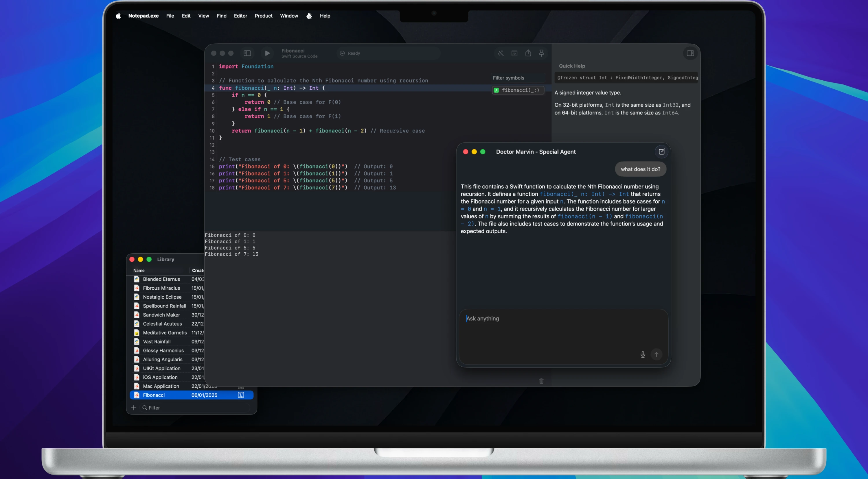868x479 pixels.
Task: Click the documentation preview icon in editor toolbar
Action: [514, 53]
